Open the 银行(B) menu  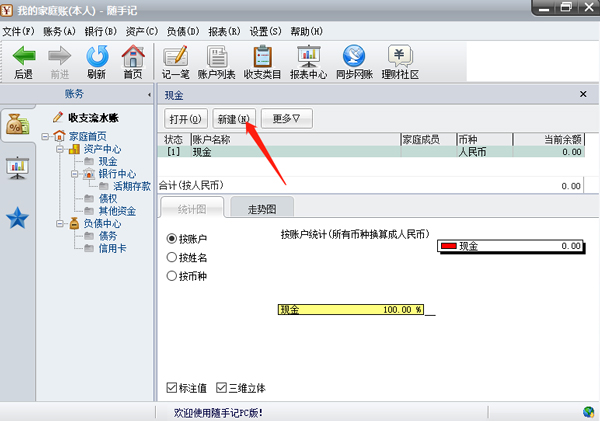[101, 31]
